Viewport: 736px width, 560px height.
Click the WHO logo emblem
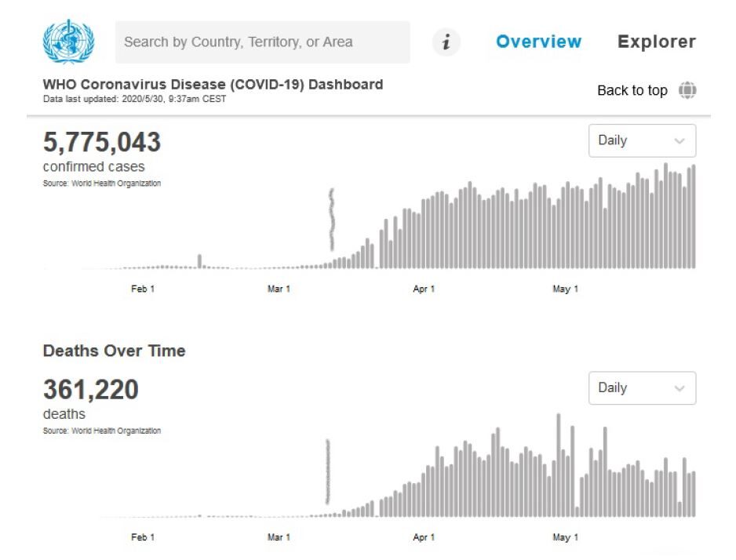[x=68, y=42]
